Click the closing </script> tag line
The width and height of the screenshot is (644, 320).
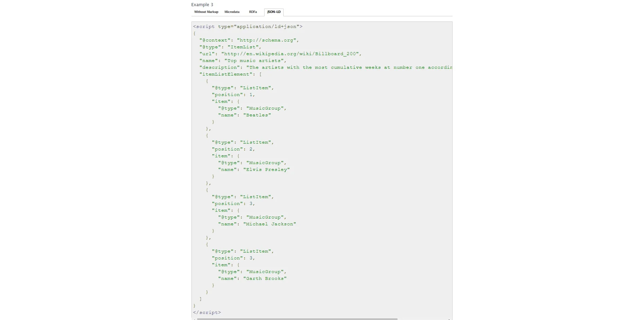(207, 313)
